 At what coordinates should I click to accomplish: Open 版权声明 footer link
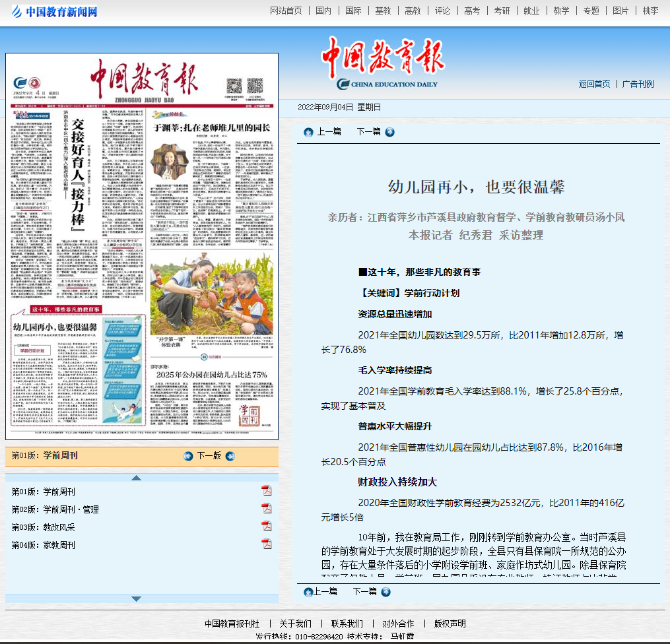pos(450,624)
